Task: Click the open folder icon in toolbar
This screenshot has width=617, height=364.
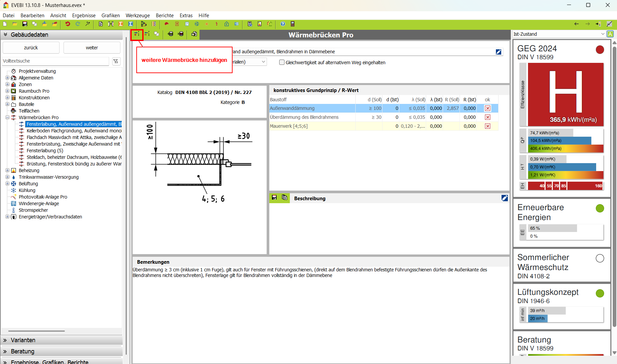Action: click(x=15, y=24)
